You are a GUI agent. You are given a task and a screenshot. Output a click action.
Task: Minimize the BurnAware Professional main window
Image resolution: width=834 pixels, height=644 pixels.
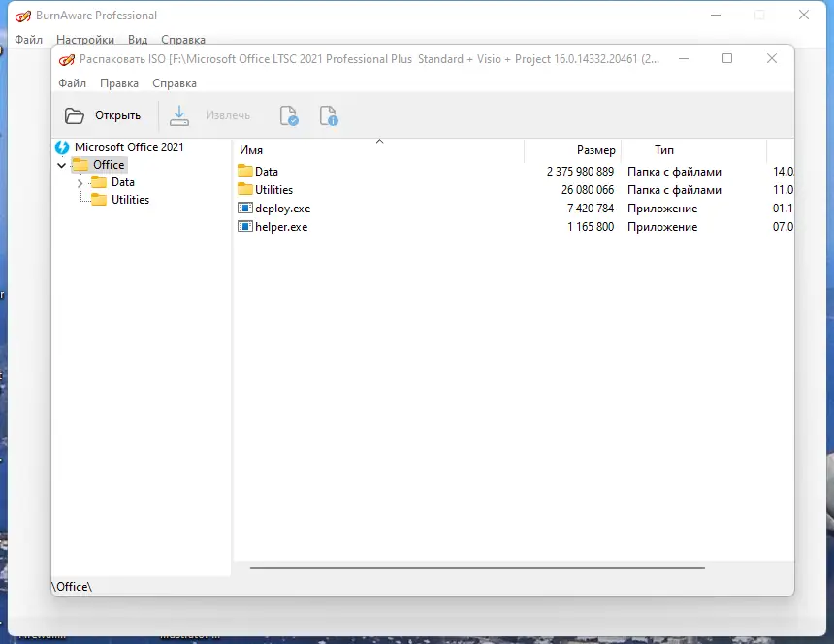(716, 15)
